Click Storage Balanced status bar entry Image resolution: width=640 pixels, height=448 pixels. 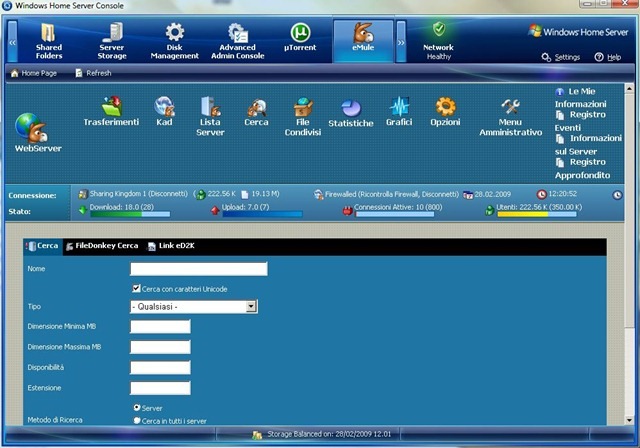322,434
